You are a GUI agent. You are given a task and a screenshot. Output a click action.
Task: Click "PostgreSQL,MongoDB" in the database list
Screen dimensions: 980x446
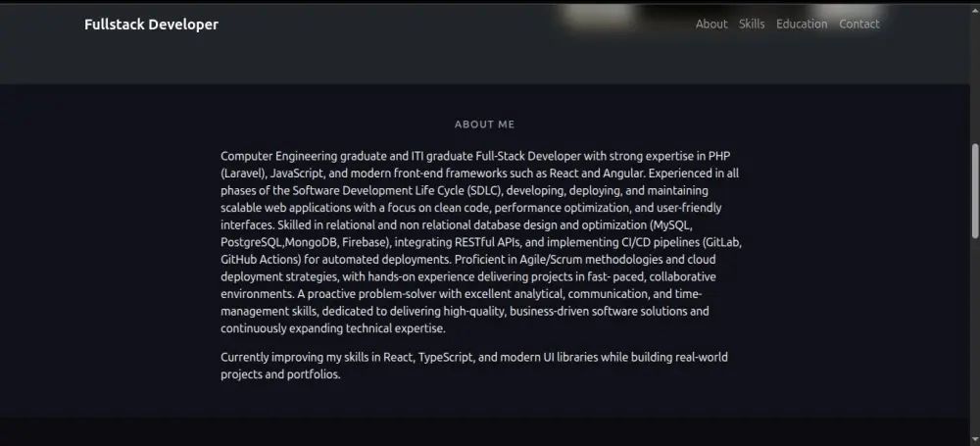click(x=279, y=241)
